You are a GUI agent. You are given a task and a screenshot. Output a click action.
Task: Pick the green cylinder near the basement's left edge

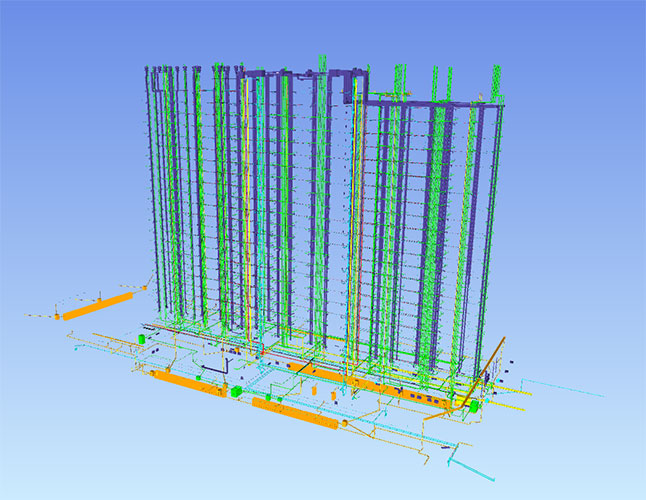[x=142, y=339]
